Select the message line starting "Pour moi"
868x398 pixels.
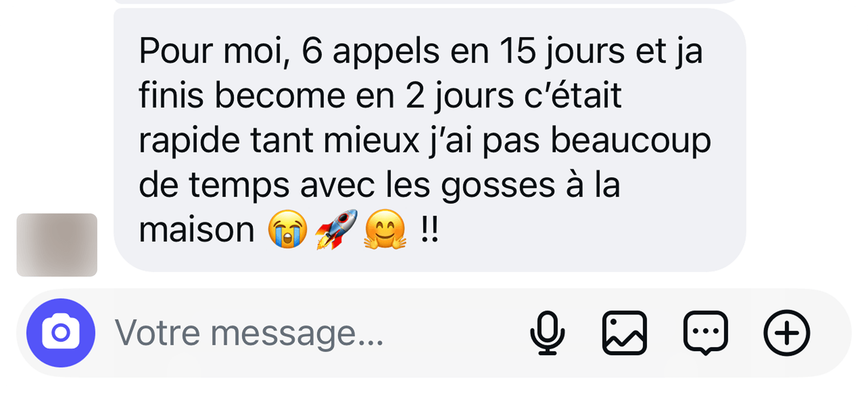coord(421,53)
